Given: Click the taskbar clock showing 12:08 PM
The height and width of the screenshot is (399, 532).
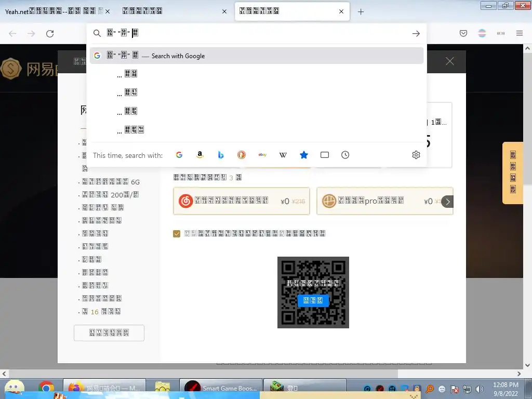Looking at the screenshot, I should click(506, 389).
